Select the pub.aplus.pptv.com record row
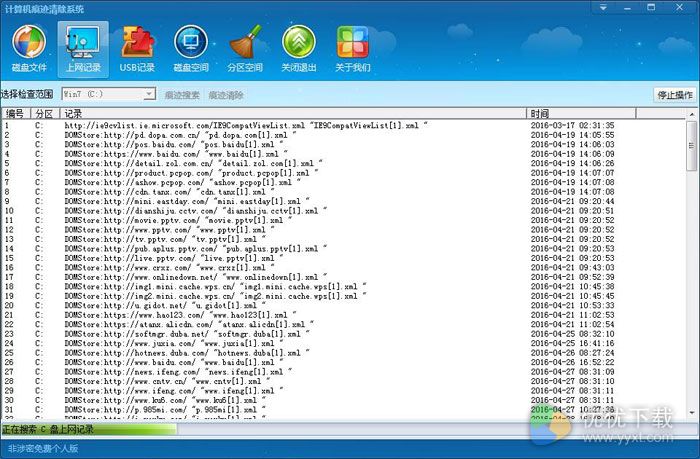Viewport: 700px width, 459px height. point(343,249)
